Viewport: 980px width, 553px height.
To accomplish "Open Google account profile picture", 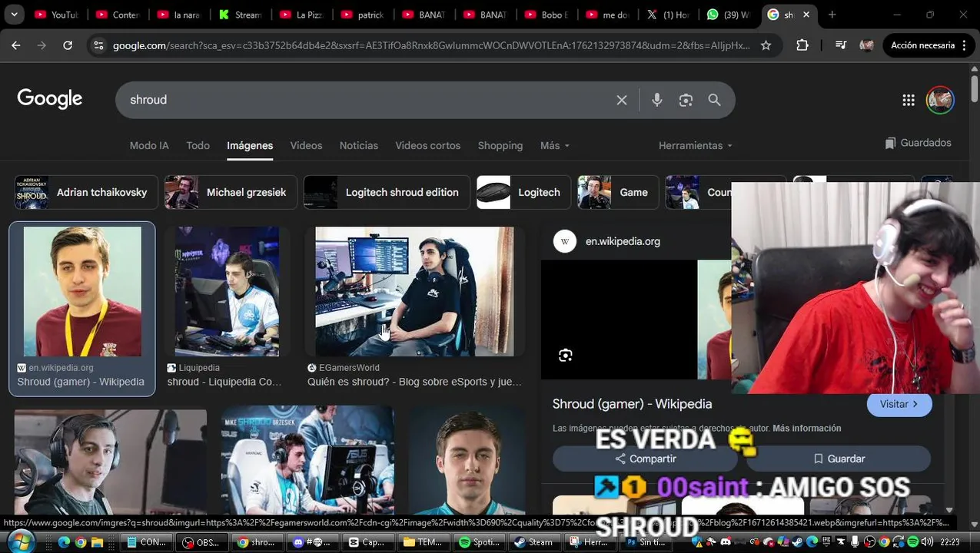I will point(940,100).
